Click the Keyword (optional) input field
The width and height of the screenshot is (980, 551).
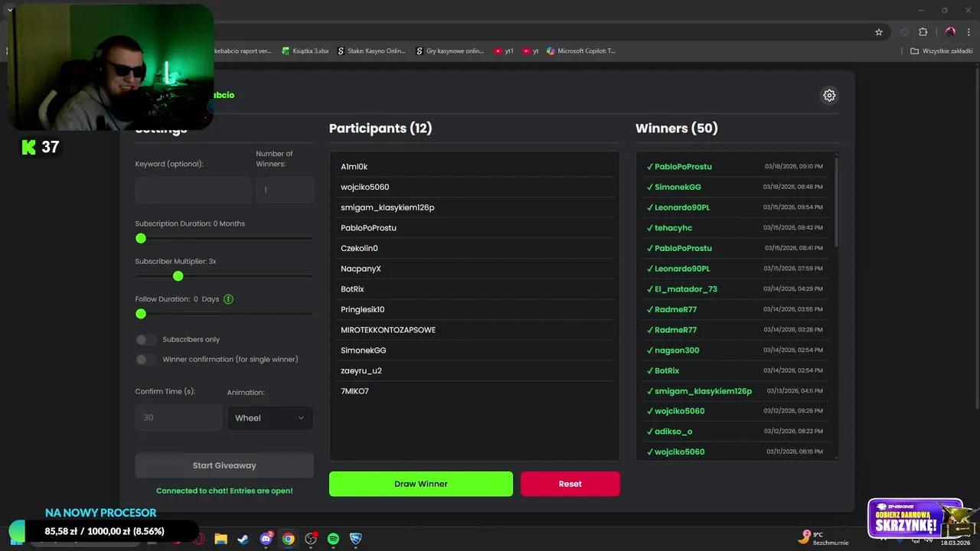click(x=193, y=190)
